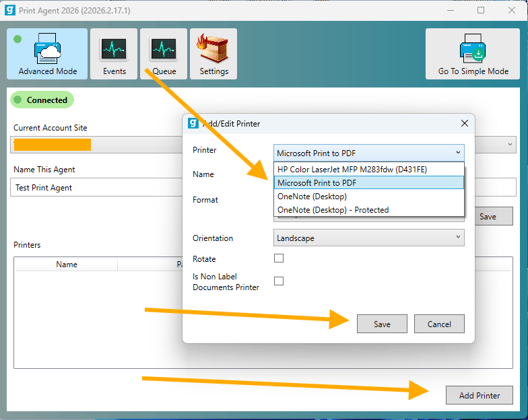This screenshot has width=528, height=420.
Task: Click the Add Printer button
Action: (x=480, y=395)
